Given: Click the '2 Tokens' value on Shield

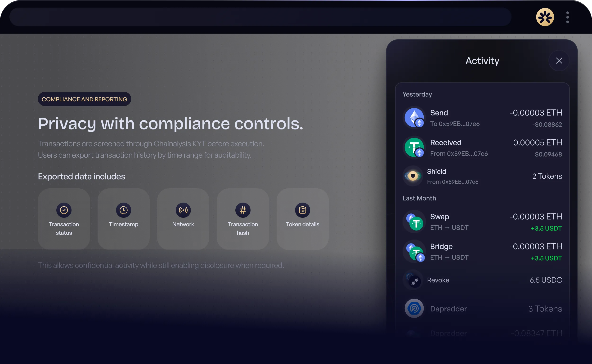Looking at the screenshot, I should pos(547,176).
